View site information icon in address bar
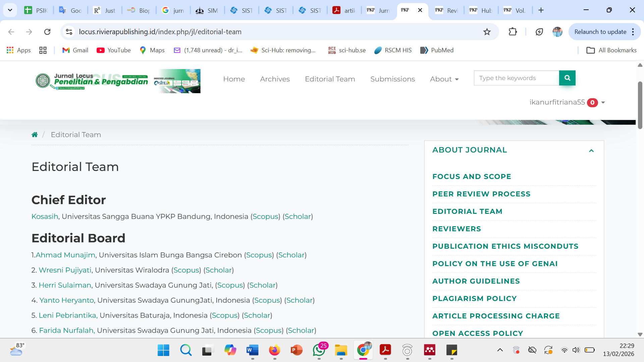The image size is (644, 362). point(69,32)
